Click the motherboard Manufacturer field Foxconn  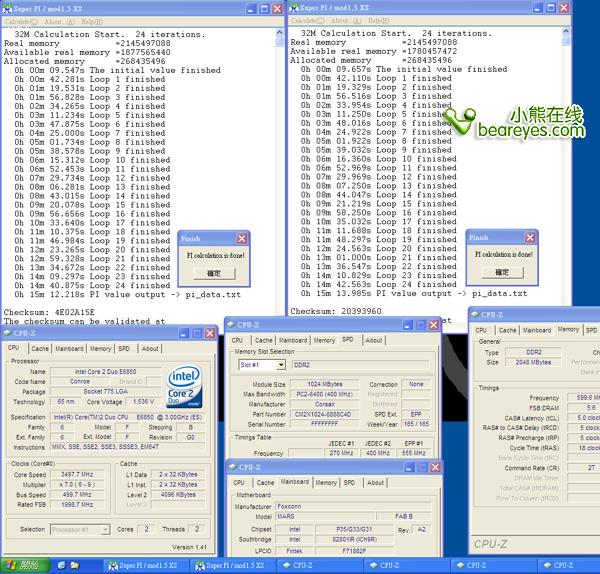coord(353,506)
